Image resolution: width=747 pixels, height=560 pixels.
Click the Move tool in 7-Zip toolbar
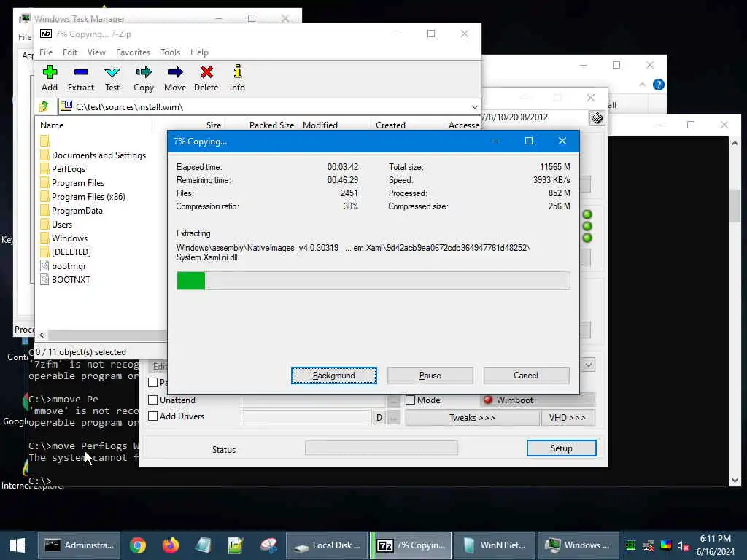tap(175, 79)
